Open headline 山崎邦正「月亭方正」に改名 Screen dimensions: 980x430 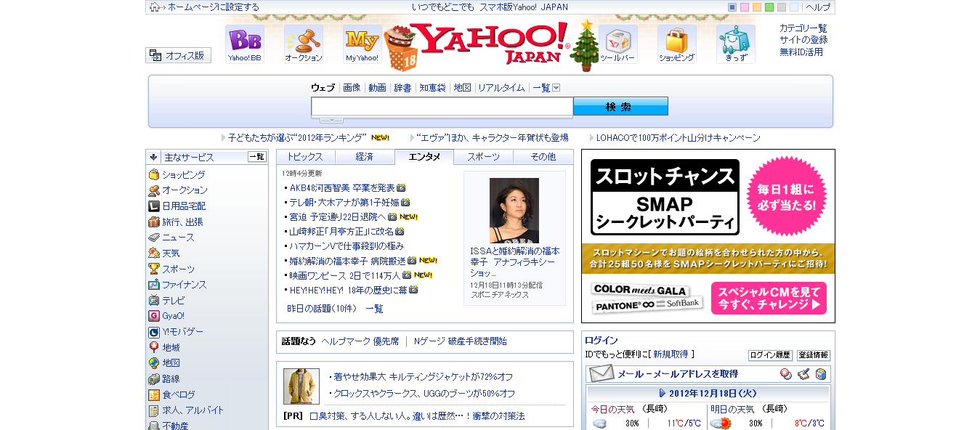tap(342, 232)
